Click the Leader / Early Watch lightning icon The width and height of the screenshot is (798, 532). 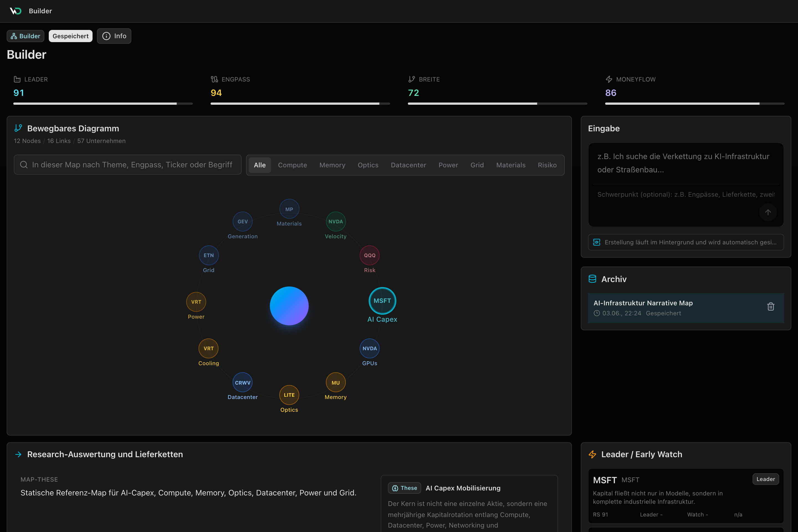(x=592, y=454)
